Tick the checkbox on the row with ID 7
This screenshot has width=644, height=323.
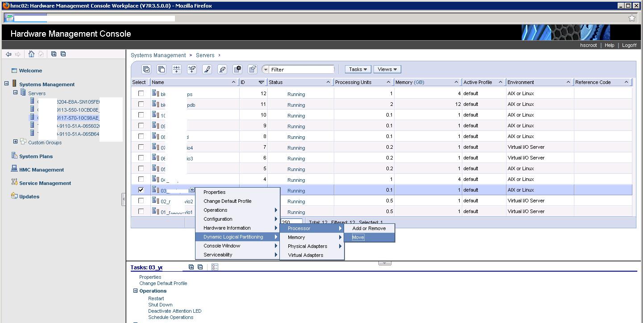tap(141, 147)
